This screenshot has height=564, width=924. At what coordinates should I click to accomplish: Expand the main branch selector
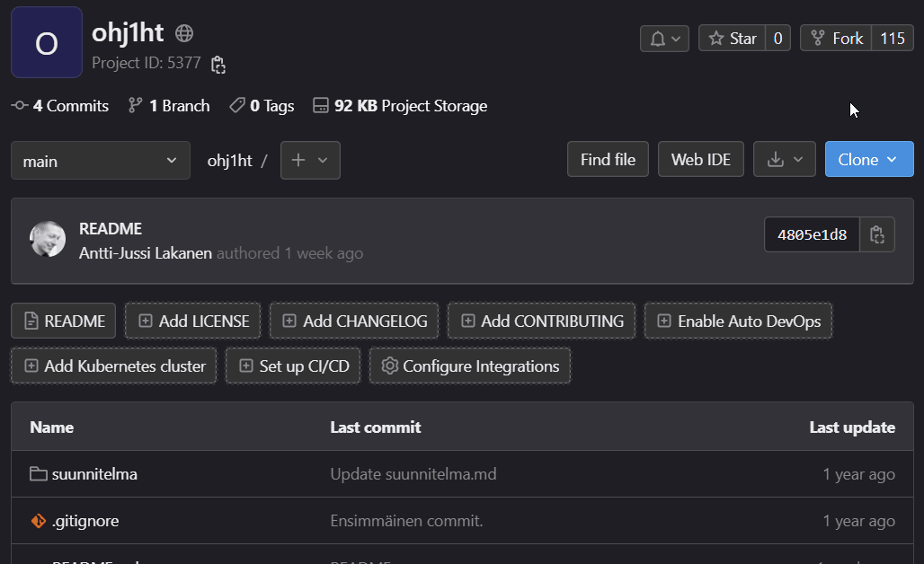click(x=100, y=159)
